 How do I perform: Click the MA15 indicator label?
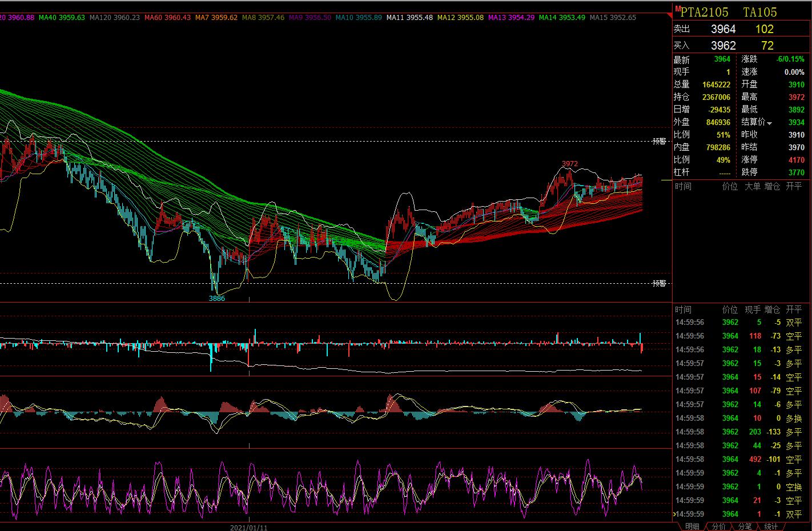(613, 18)
